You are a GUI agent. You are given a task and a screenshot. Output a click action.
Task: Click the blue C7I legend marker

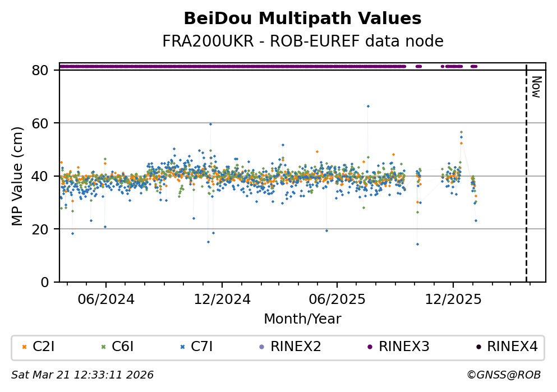(x=182, y=347)
